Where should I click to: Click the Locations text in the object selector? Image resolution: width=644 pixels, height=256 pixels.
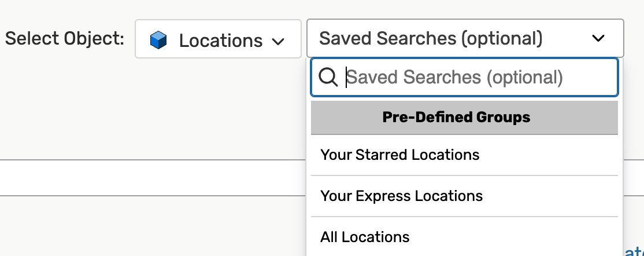(x=221, y=41)
